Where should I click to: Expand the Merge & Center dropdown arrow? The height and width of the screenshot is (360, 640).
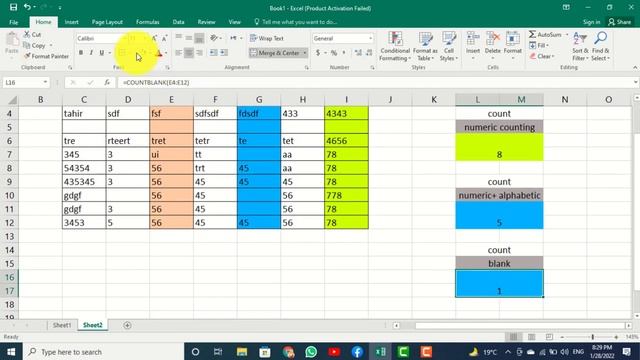(304, 53)
